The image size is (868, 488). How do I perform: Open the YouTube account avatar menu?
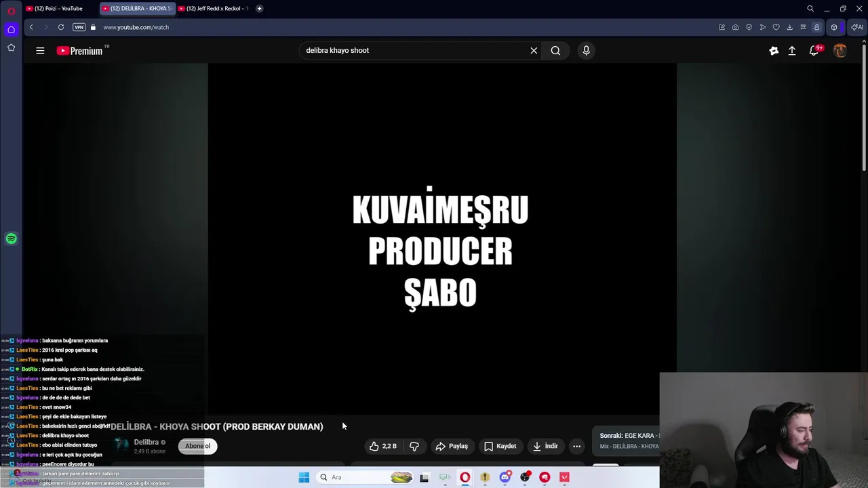(x=840, y=50)
